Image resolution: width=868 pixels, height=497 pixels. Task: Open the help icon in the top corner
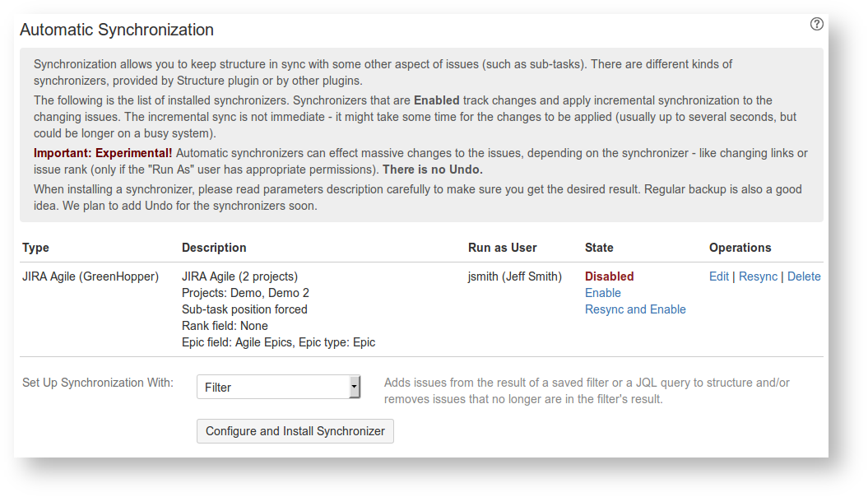point(816,24)
